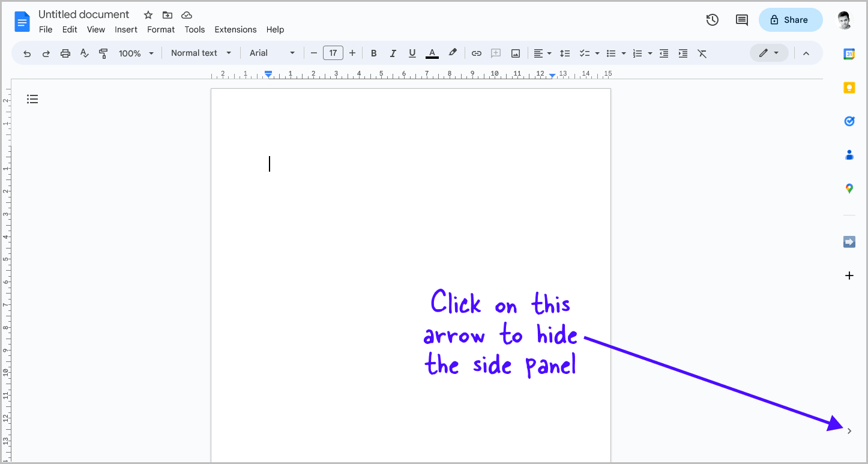Open Google Keep from the side panel
868x464 pixels.
(849, 87)
